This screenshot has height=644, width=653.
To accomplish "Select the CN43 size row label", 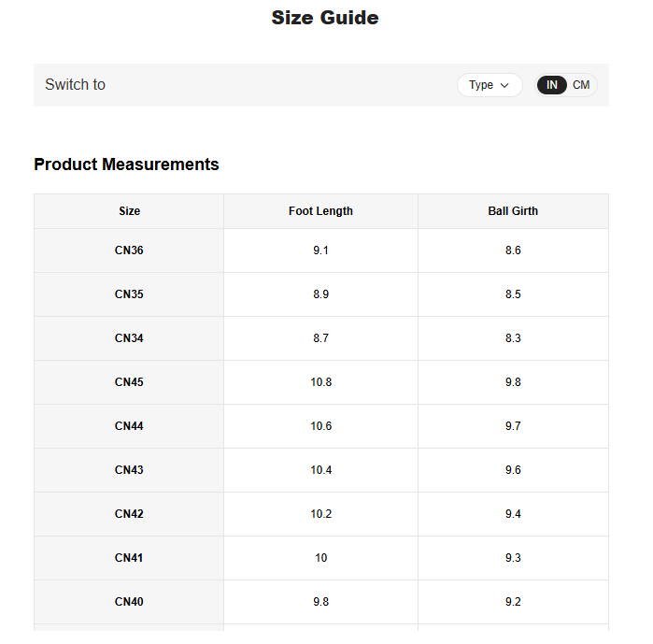I will click(130, 470).
